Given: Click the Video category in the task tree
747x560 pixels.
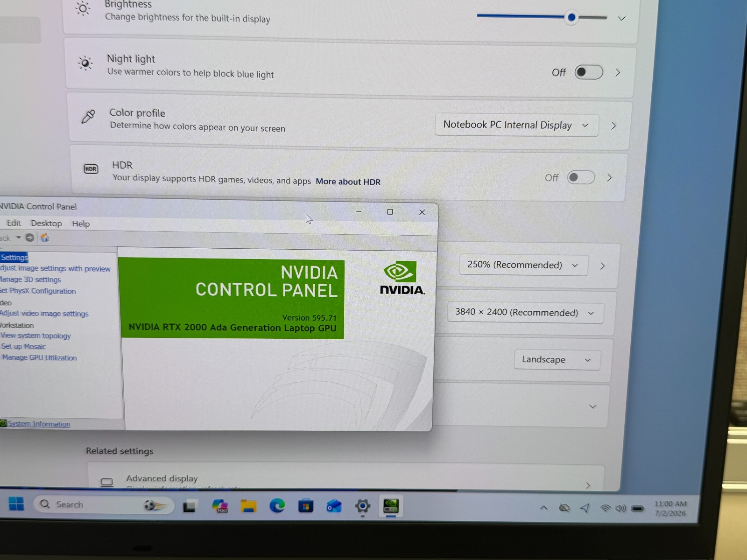Looking at the screenshot, I should pyautogui.click(x=6, y=302).
